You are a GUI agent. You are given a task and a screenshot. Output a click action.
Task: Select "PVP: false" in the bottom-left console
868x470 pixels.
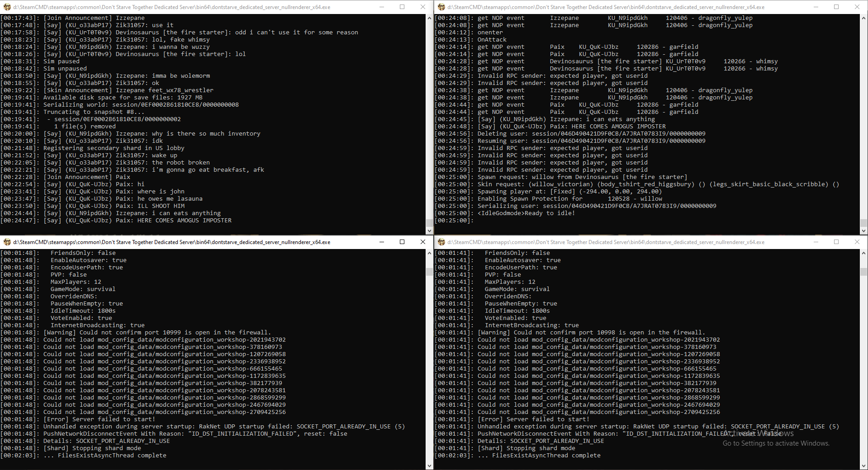click(x=69, y=275)
